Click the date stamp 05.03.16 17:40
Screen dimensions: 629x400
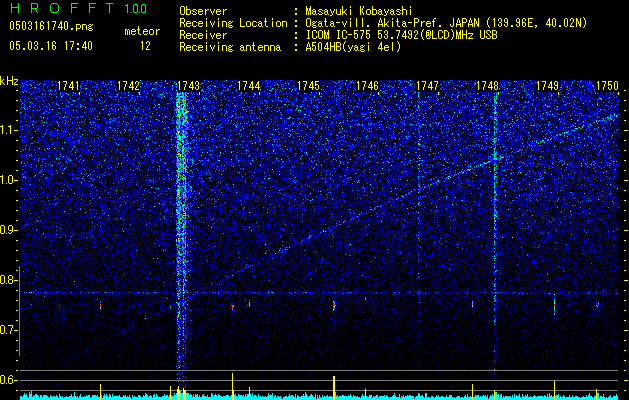pos(51,46)
